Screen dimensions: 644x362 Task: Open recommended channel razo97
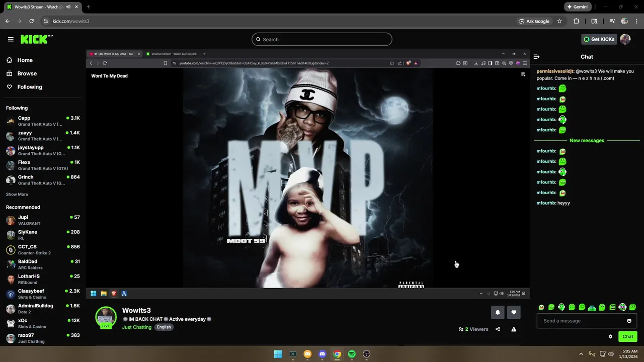point(43,338)
